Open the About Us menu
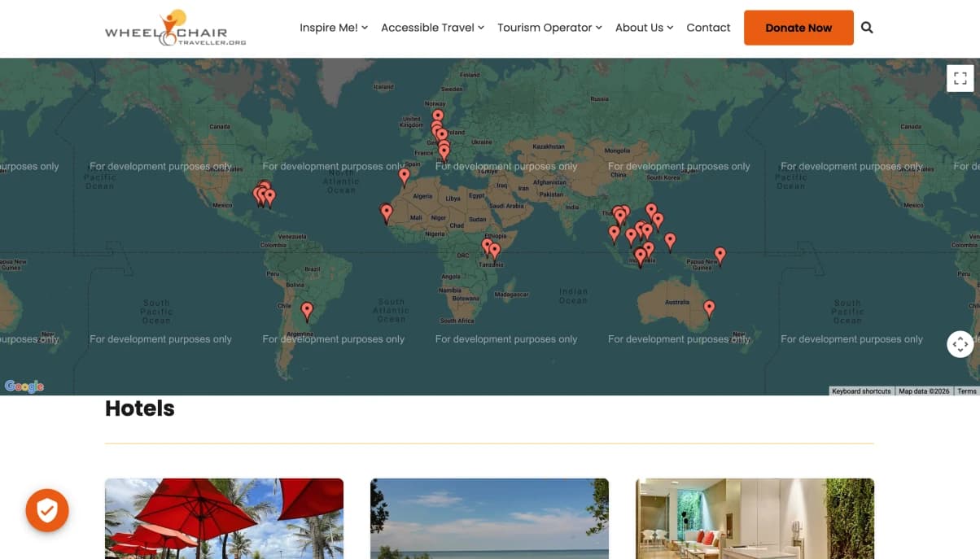The width and height of the screenshot is (980, 559). (x=644, y=28)
